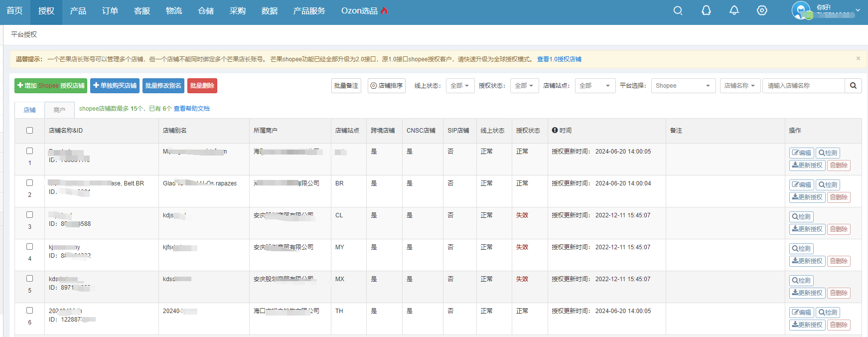The width and height of the screenshot is (868, 337).
Task: Open the 订单 menu
Action: pyautogui.click(x=110, y=10)
